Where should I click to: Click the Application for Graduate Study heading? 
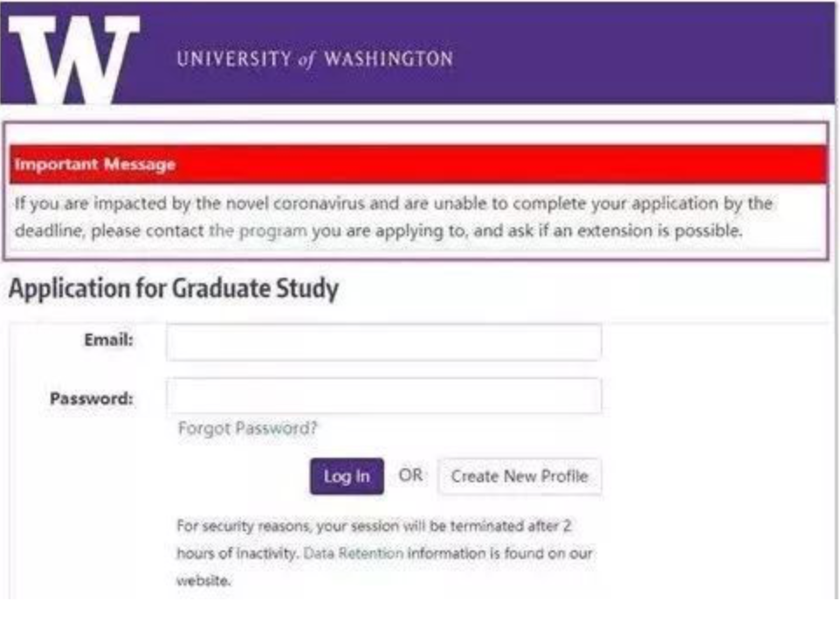coord(173,289)
